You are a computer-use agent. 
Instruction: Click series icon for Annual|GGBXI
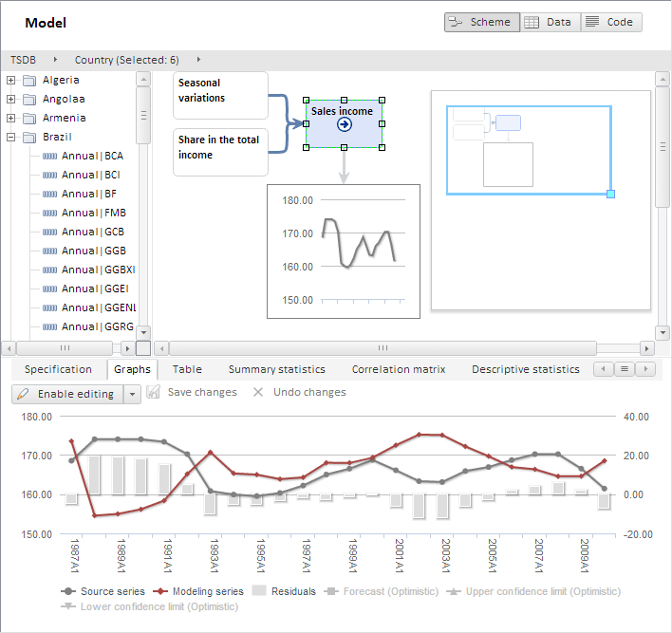coord(49,270)
